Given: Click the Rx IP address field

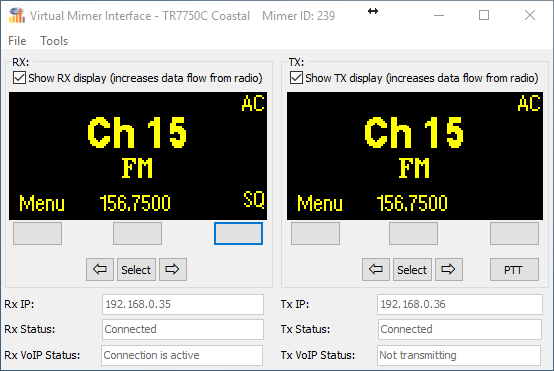Looking at the screenshot, I should point(183,304).
